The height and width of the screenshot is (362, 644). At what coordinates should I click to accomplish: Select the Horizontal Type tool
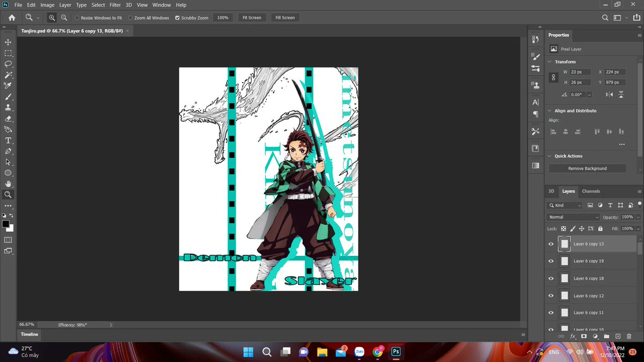[x=8, y=140]
